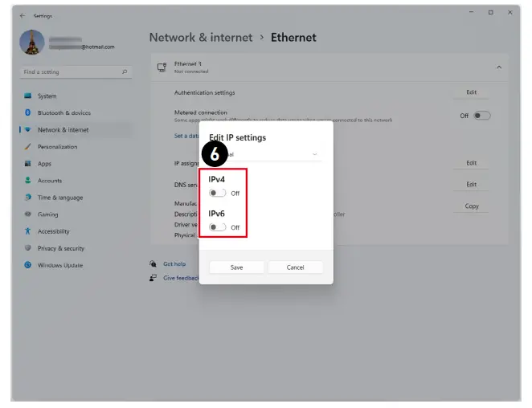Click the Accounts person icon
532x408 pixels.
pos(28,181)
